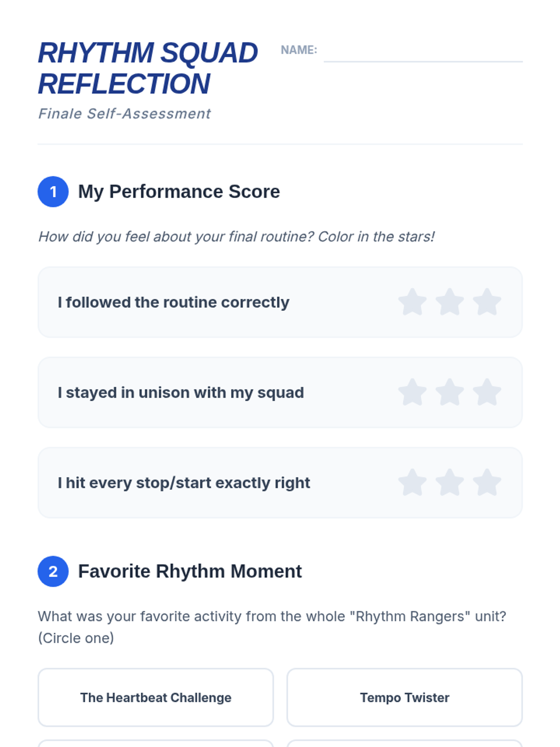Click the Favorite Rhythm Moment heading
Screen dimensions: 560x747
pyautogui.click(x=190, y=571)
